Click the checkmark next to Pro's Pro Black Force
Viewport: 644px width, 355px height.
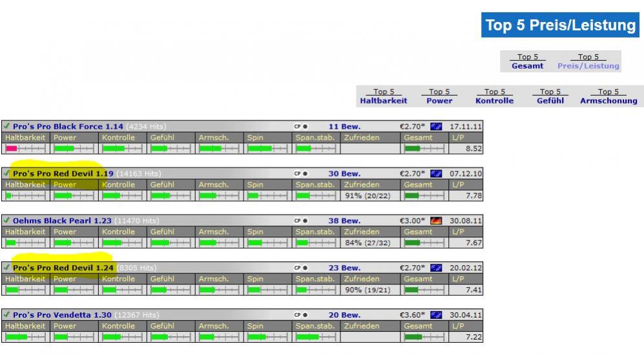[x=6, y=127]
